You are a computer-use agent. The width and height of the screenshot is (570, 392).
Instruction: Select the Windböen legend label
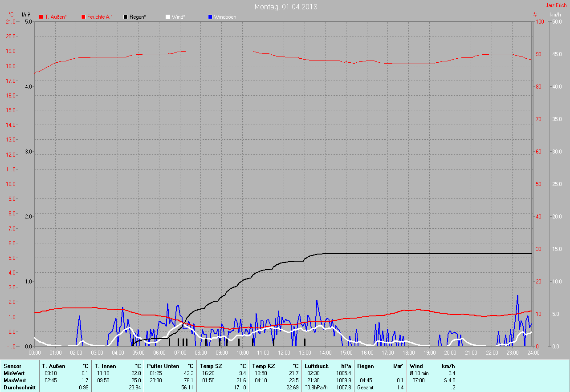225,17
